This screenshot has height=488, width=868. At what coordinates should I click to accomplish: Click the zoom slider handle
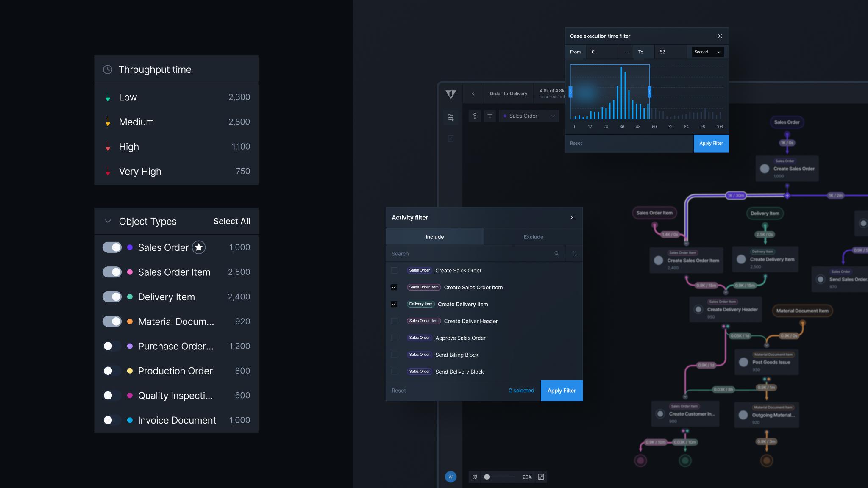(487, 477)
